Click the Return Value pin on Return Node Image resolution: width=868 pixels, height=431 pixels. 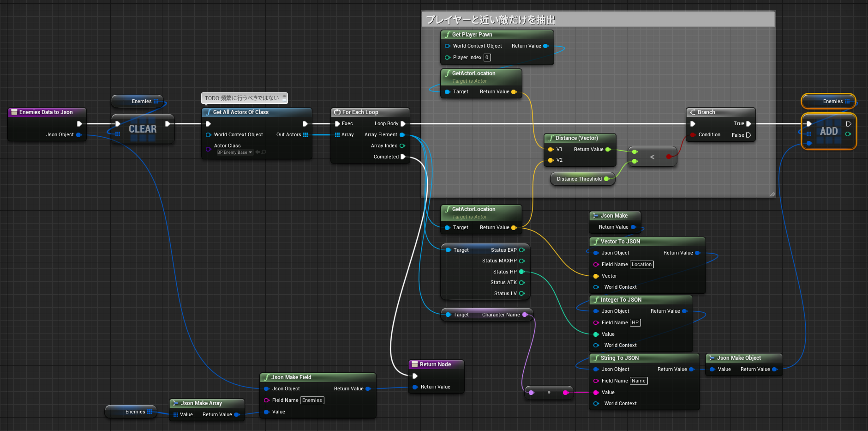pyautogui.click(x=415, y=387)
